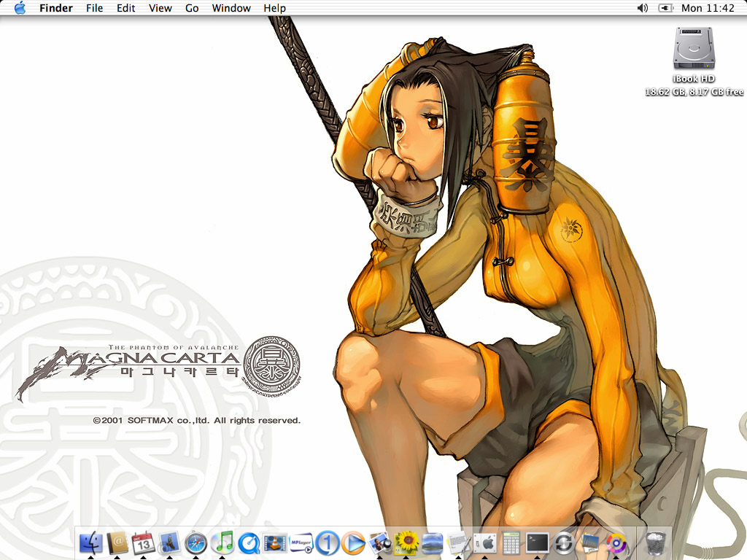Viewport: 747px width, 560px height.
Task: Open the Apple menu
Action: coord(20,8)
